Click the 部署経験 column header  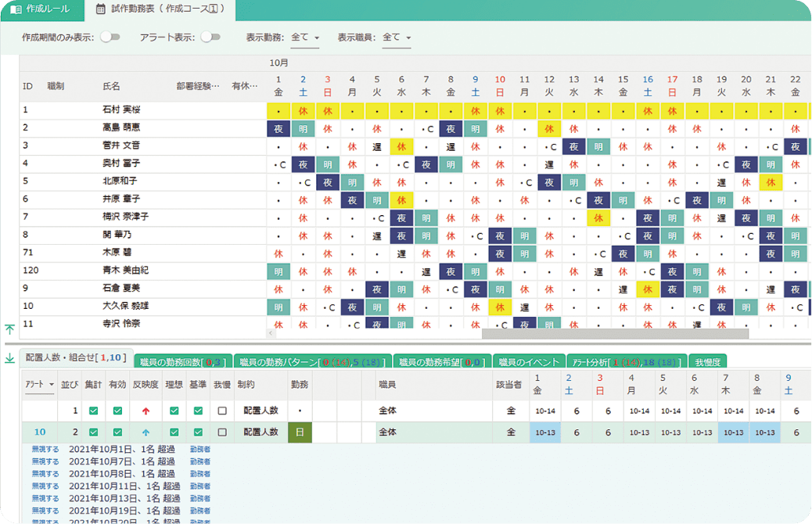[198, 86]
